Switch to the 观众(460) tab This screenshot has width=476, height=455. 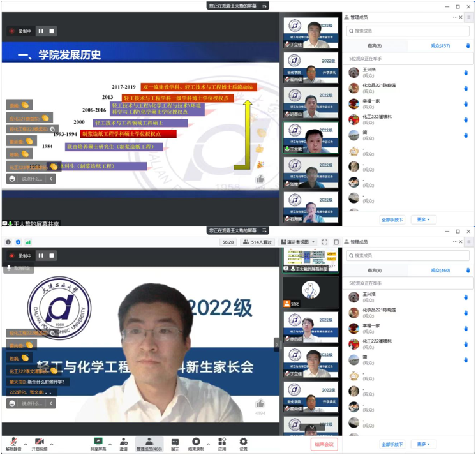(x=440, y=270)
